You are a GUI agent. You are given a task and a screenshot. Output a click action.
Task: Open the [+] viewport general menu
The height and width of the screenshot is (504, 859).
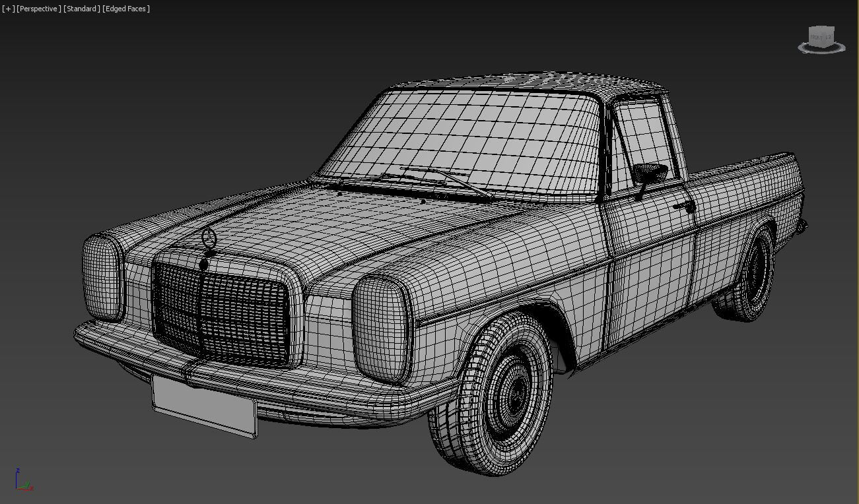[x=8, y=9]
